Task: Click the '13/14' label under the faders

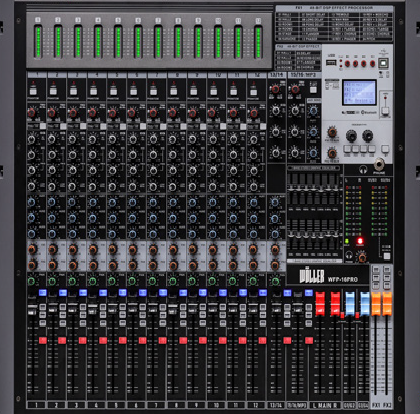Action: (x=276, y=405)
